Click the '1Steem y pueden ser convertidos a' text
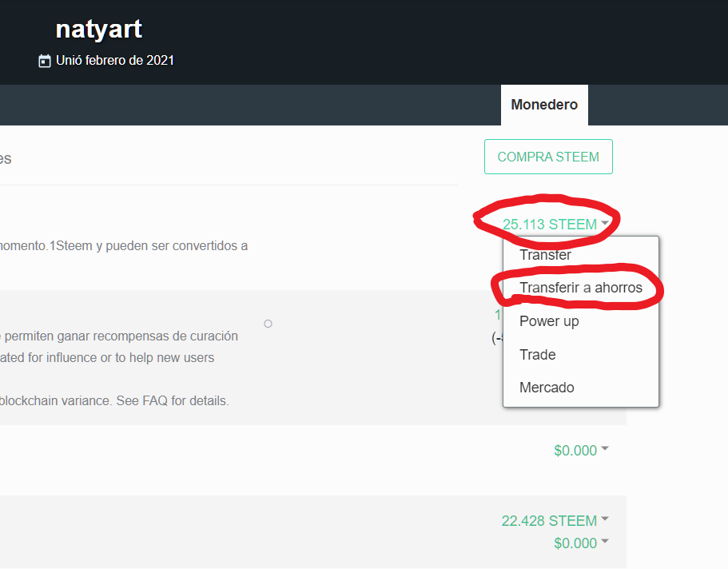This screenshot has height=569, width=728. (x=149, y=245)
